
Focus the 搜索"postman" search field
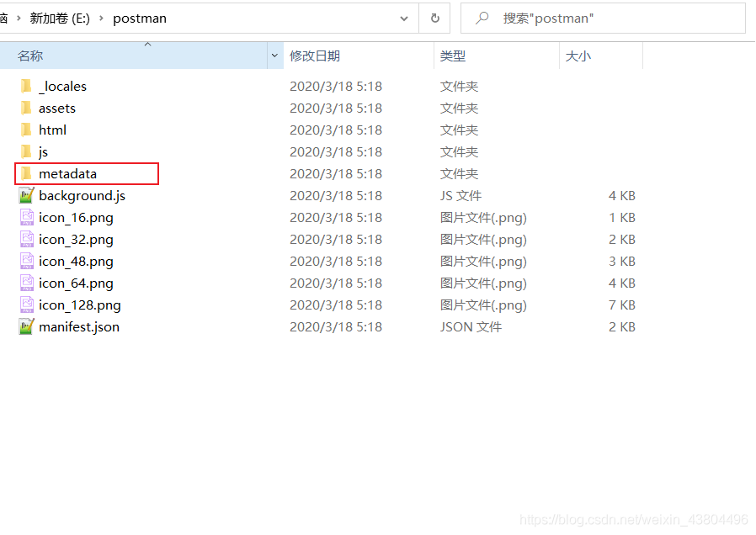pos(603,19)
